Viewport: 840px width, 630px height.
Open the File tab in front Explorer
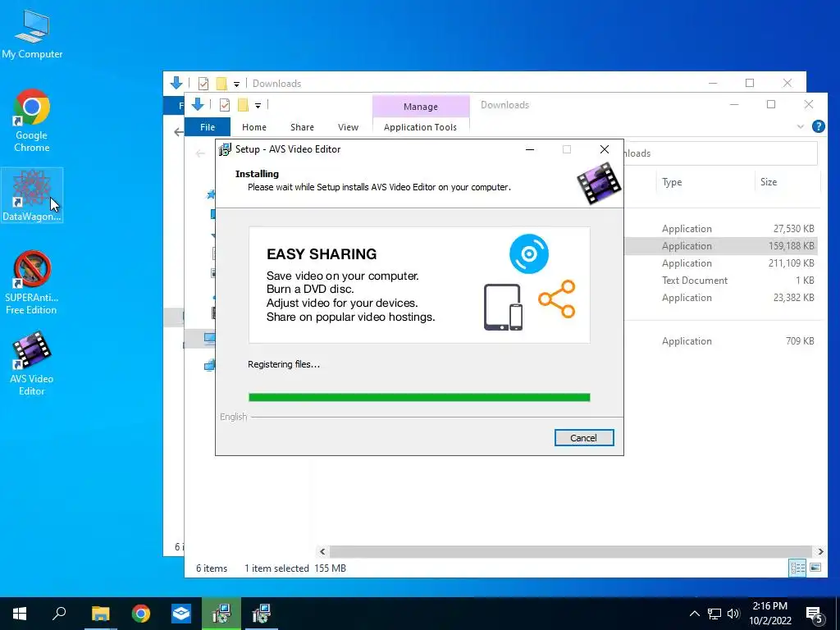208,127
